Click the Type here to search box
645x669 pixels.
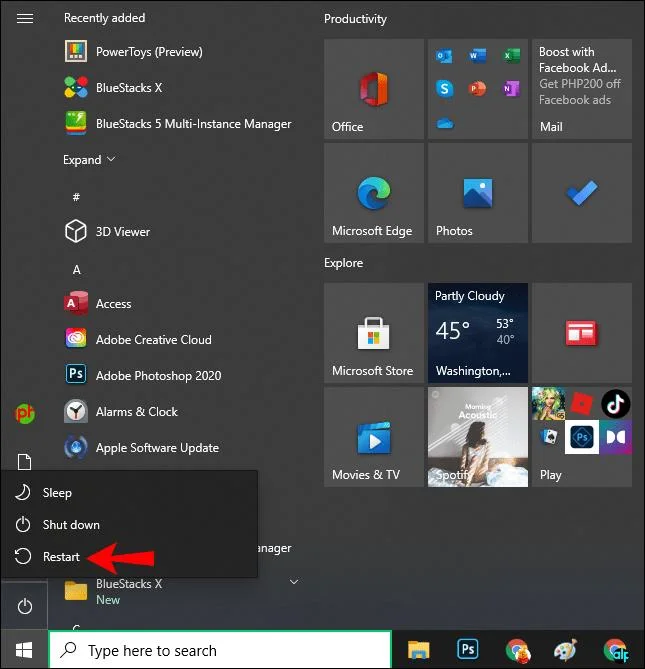pos(220,650)
